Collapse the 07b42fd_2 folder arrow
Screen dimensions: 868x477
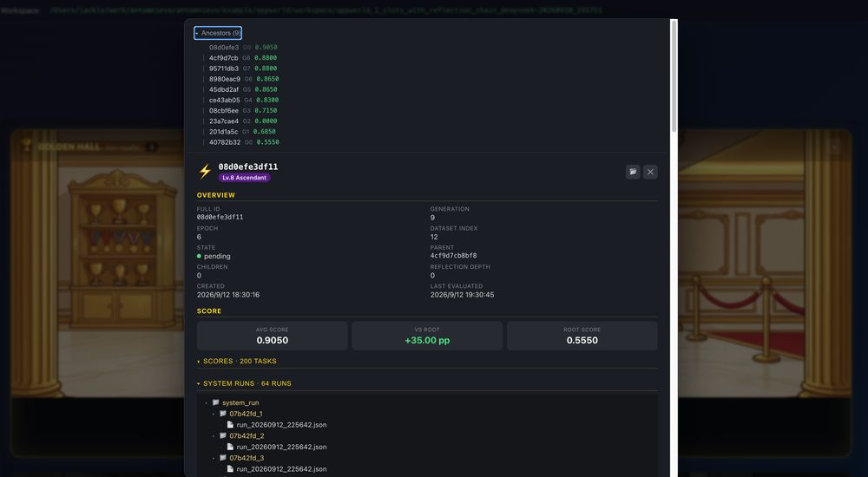[214, 436]
